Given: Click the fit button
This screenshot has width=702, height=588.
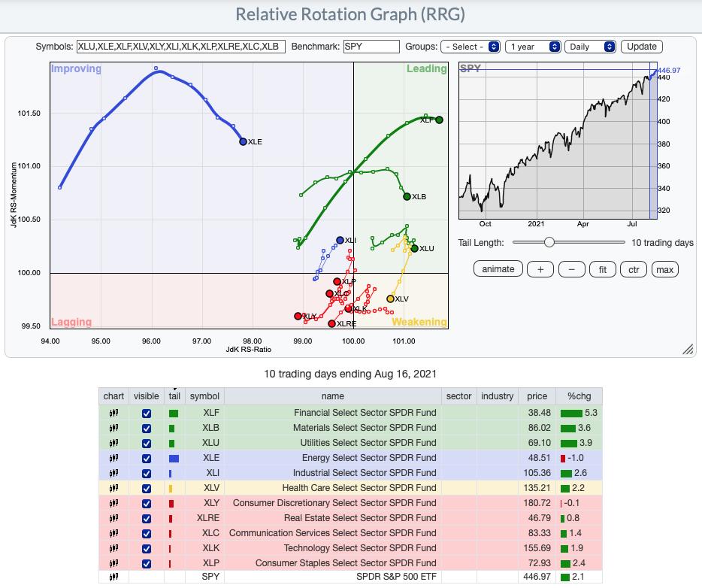Looking at the screenshot, I should coord(603,270).
